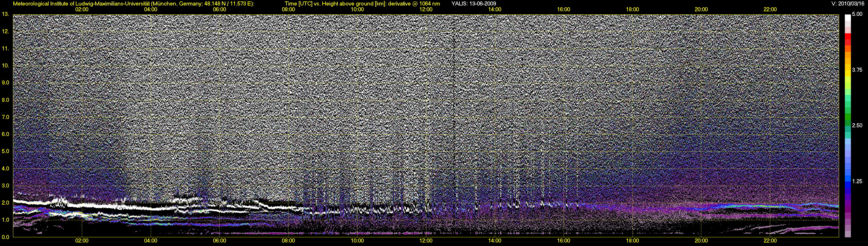The image size is (868, 246).
Task: Click '06:00' on the bottom time axis
Action: click(219, 241)
